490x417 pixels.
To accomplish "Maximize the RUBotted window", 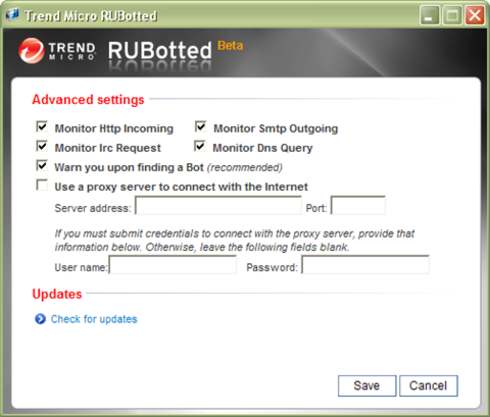I will coord(452,15).
